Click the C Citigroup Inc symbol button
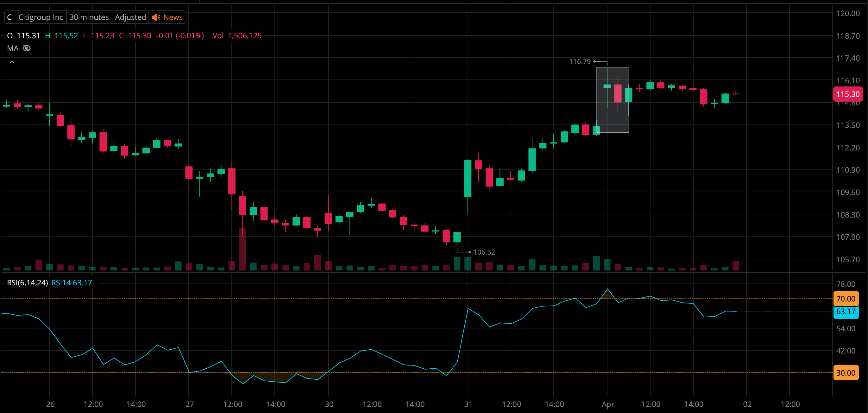Screen dimensions: 868x413 pyautogui.click(x=35, y=17)
